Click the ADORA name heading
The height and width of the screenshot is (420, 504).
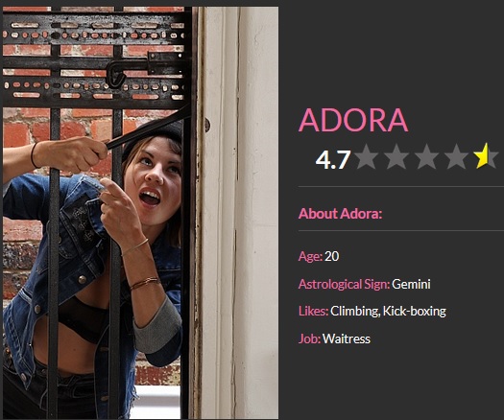click(x=353, y=120)
